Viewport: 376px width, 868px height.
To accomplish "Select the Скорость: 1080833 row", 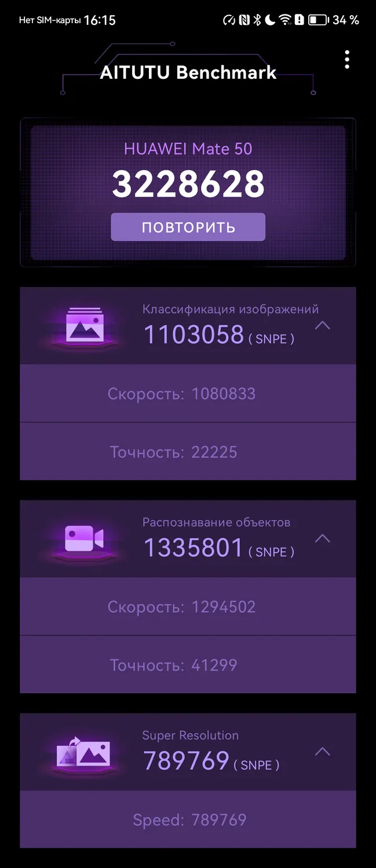I will (x=188, y=393).
